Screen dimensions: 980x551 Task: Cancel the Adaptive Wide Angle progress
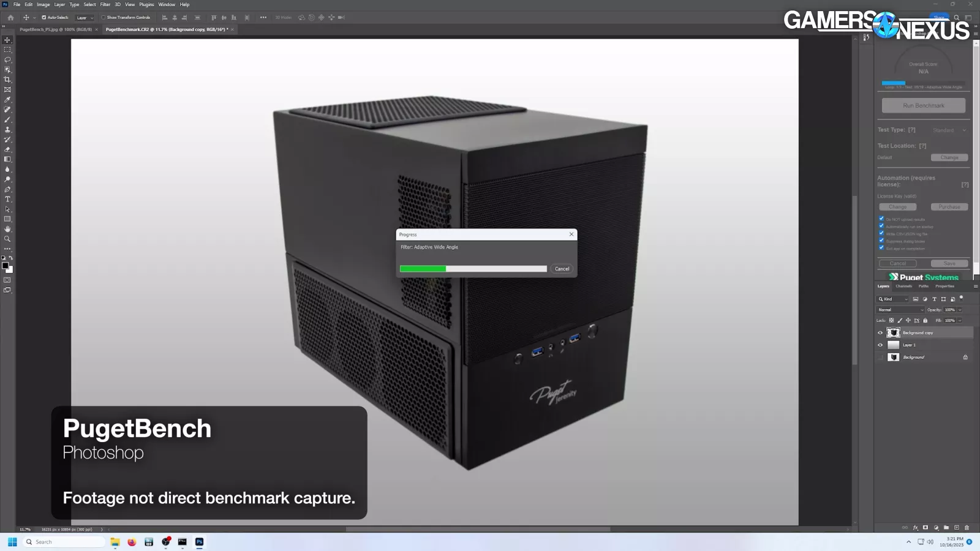point(562,269)
